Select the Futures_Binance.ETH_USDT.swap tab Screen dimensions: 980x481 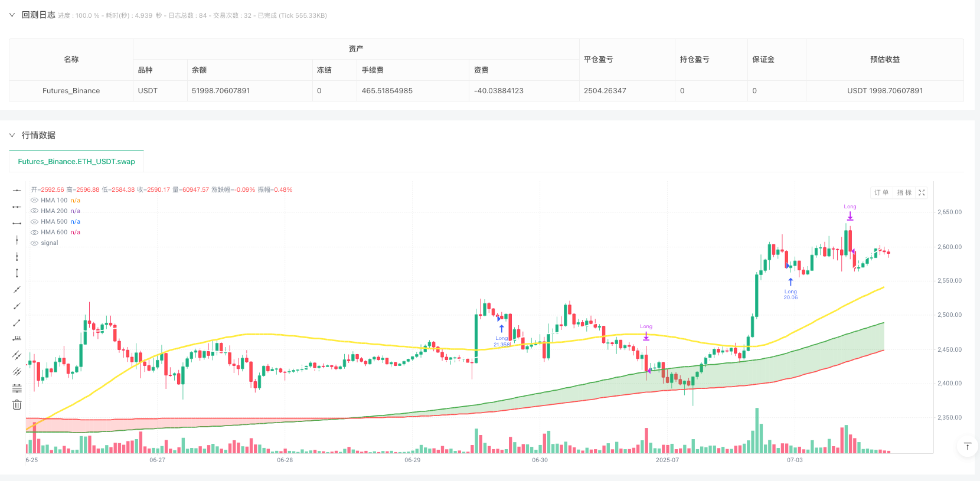[x=76, y=162]
